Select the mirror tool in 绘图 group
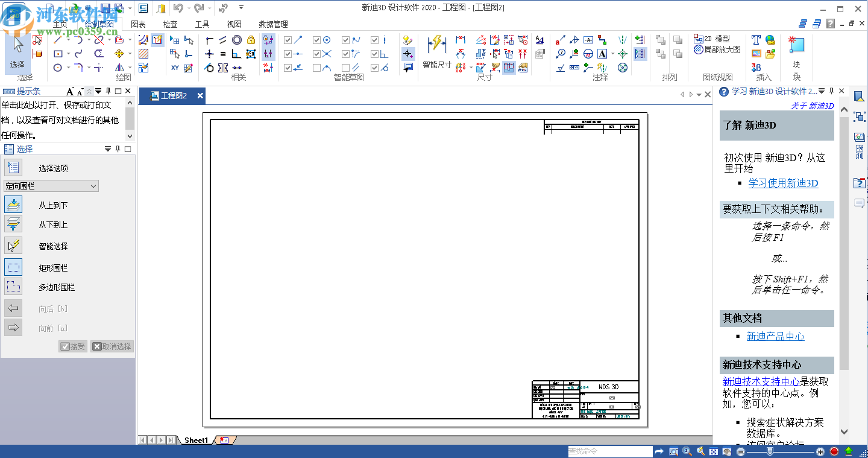 point(119,68)
